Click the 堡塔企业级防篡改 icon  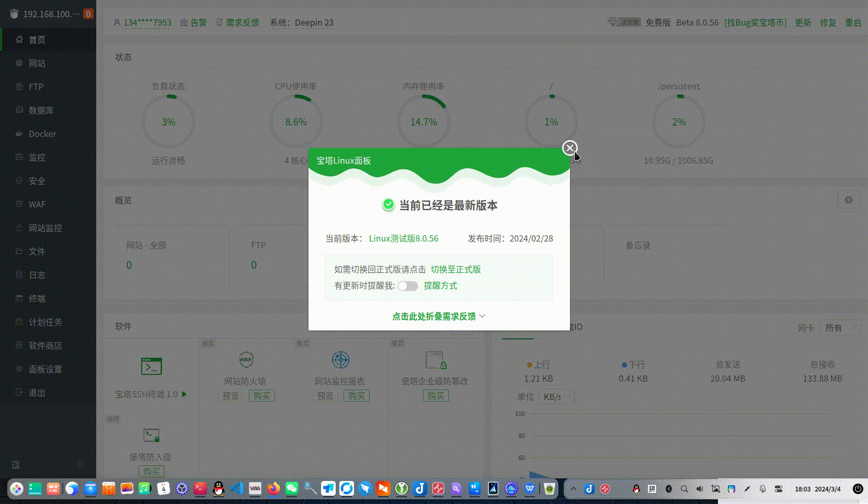436,360
